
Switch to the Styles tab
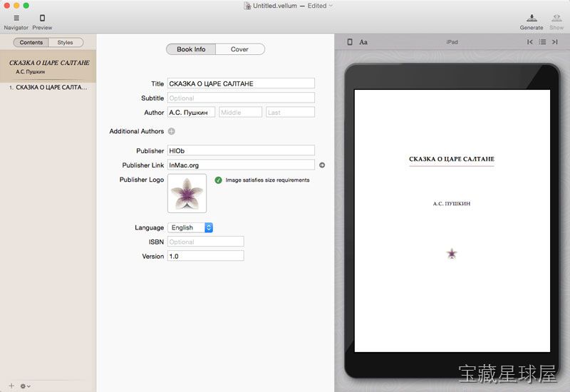click(x=66, y=43)
